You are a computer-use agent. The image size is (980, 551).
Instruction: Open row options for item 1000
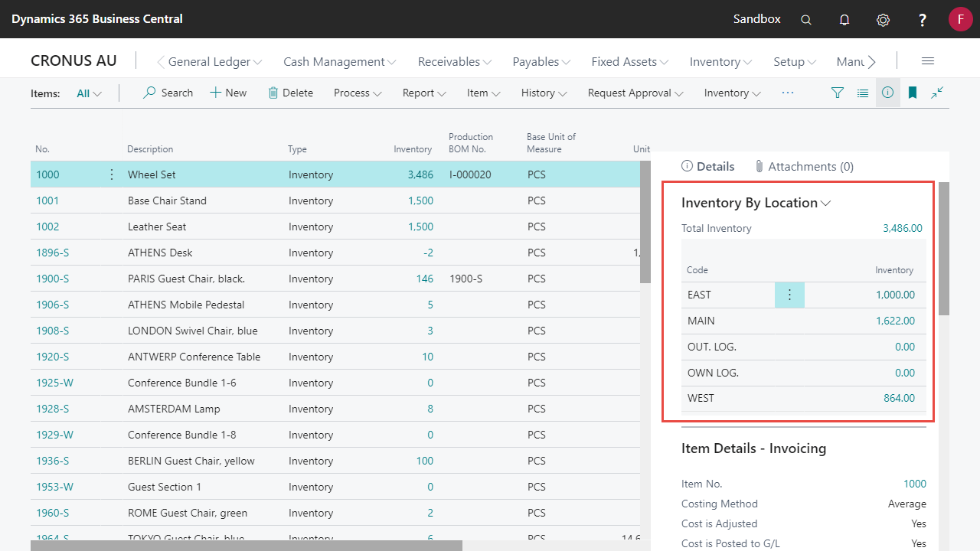pyautogui.click(x=112, y=174)
